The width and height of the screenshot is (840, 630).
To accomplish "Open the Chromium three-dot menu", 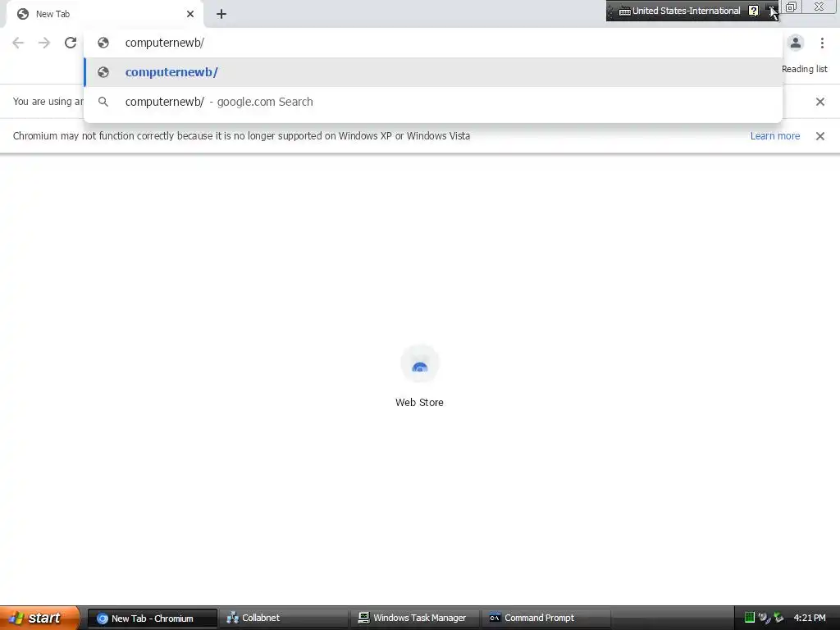I will (822, 43).
